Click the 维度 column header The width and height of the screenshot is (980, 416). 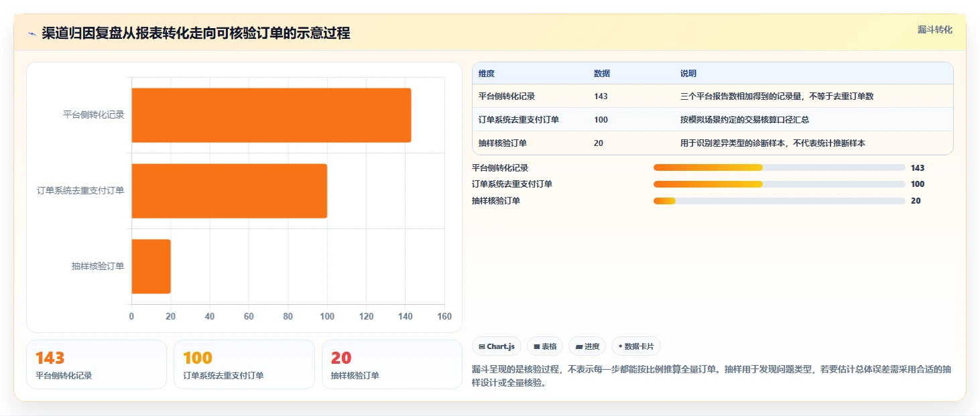click(x=487, y=74)
